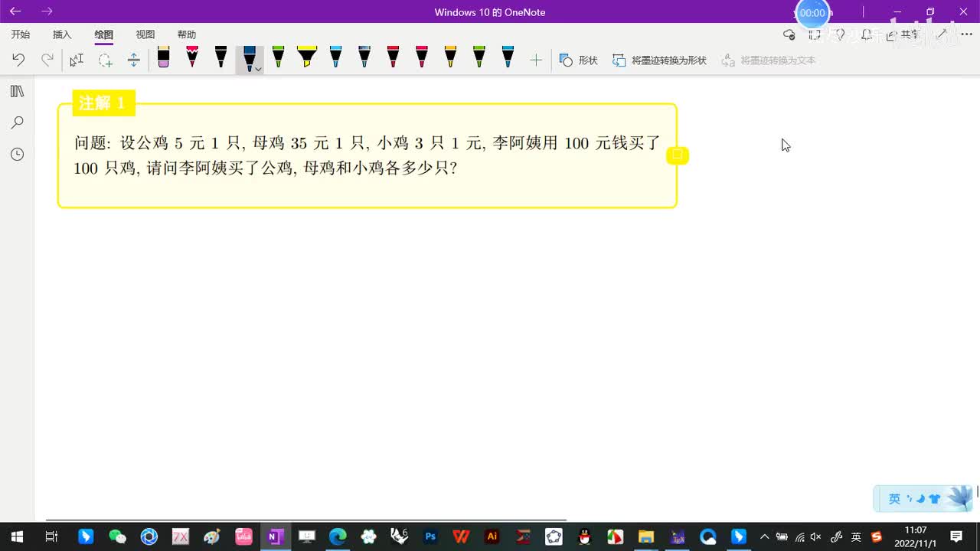Image resolution: width=980 pixels, height=551 pixels.
Task: Click the 共享 share button
Action: pos(903,34)
